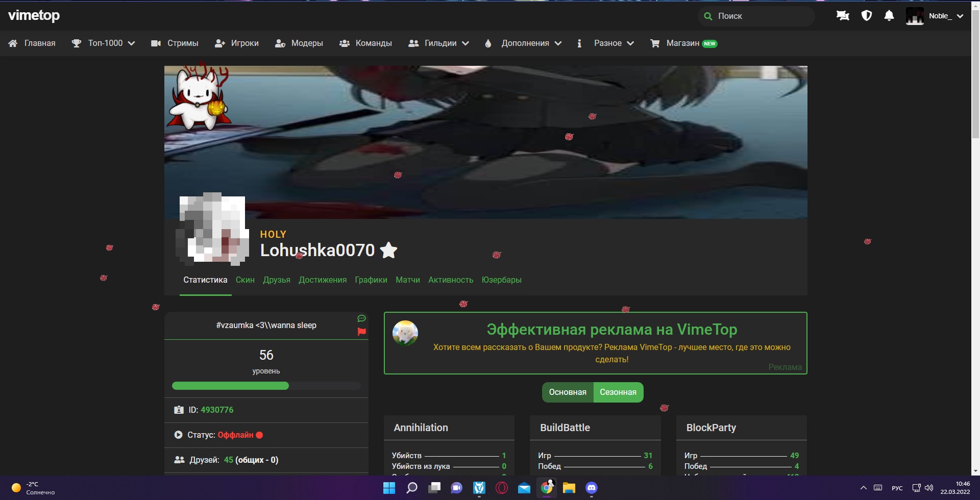This screenshot has width=980, height=500.
Task: Open the Магазин shopping cart link
Action: pyautogui.click(x=683, y=43)
